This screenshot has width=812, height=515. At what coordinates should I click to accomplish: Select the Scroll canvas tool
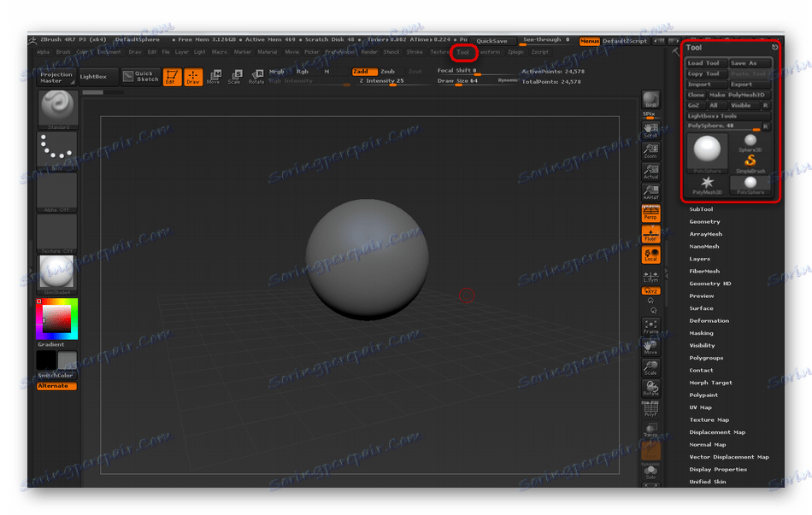click(651, 131)
